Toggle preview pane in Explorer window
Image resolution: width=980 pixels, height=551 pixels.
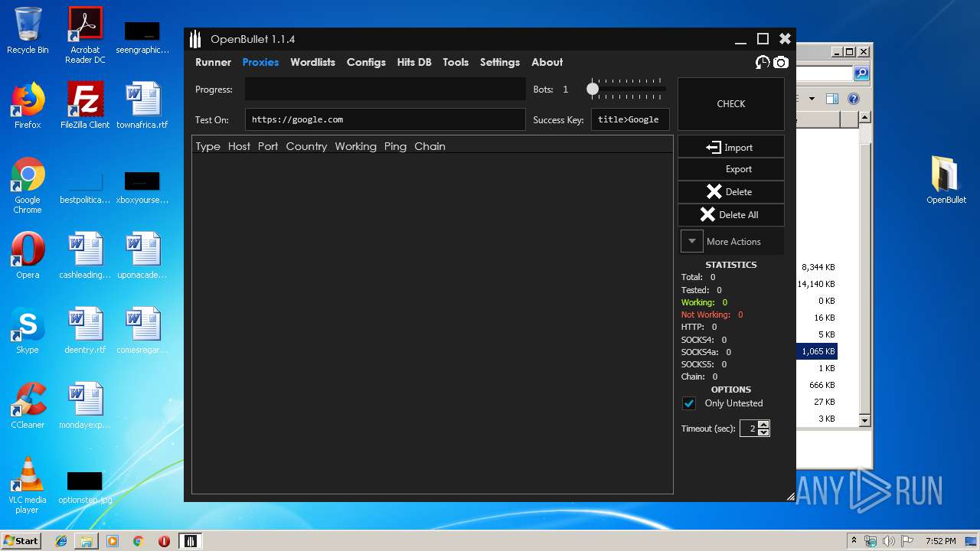pos(832,99)
